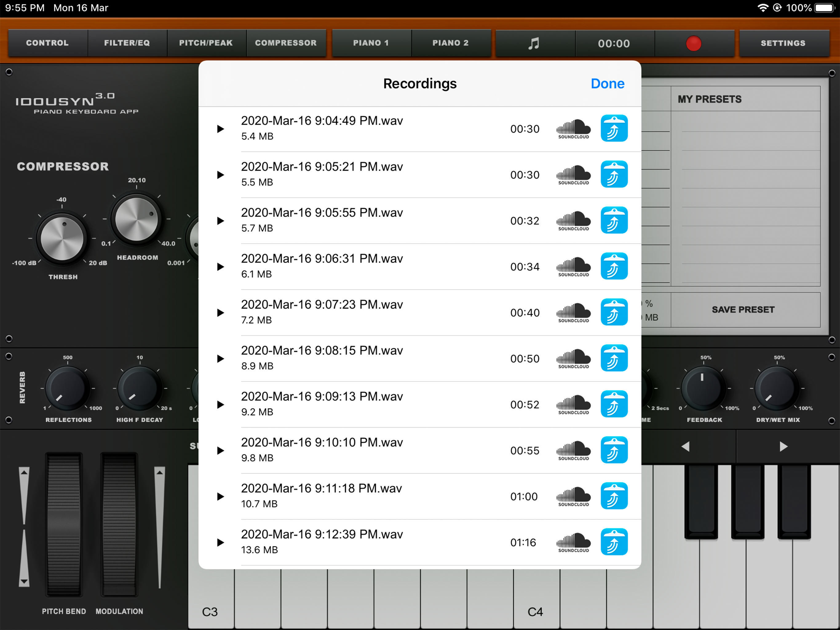
Task: Open the PIANO 2 tab
Action: pyautogui.click(x=450, y=43)
